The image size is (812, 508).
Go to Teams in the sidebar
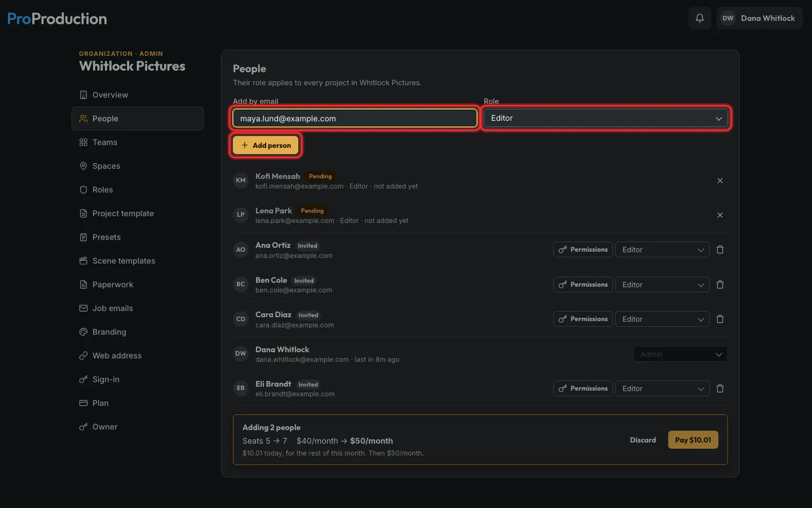click(138, 142)
